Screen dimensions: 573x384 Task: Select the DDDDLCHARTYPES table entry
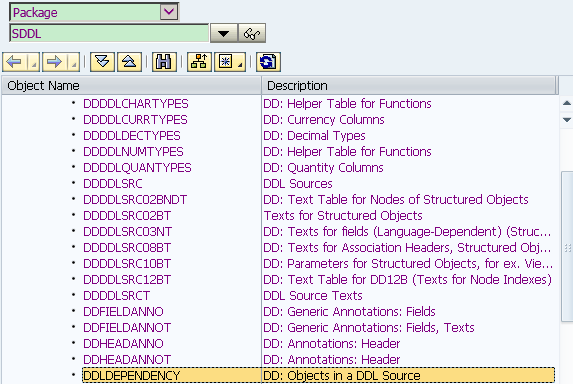click(x=136, y=104)
